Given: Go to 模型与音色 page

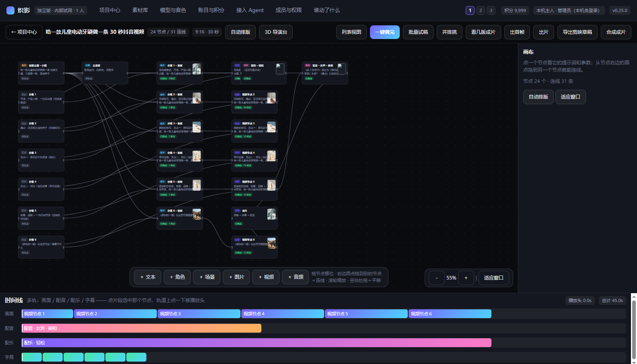Looking at the screenshot, I should (x=173, y=10).
